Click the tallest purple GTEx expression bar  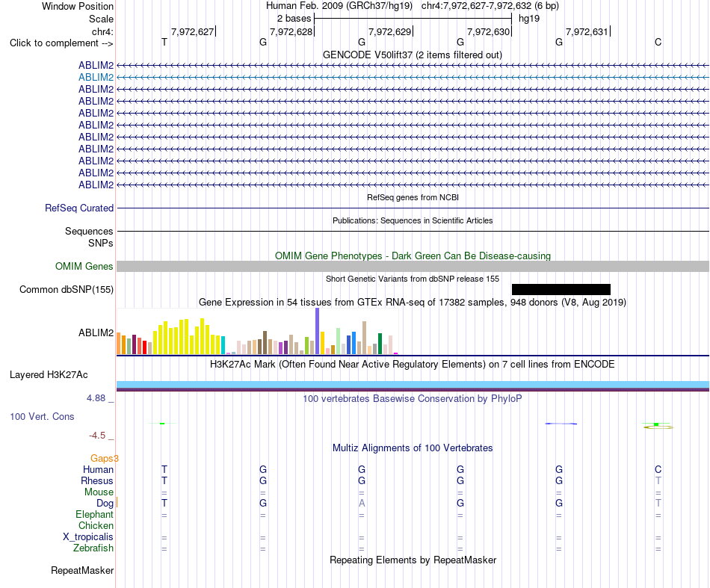[317, 331]
